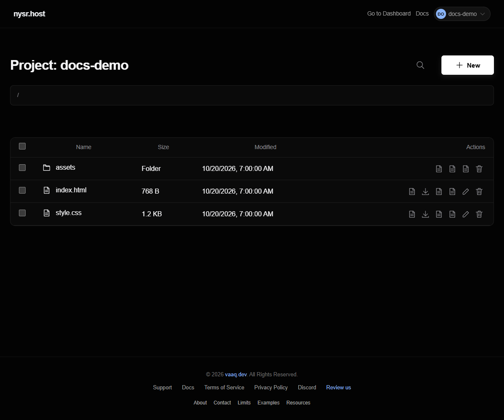Click the DO account avatar

point(441,14)
